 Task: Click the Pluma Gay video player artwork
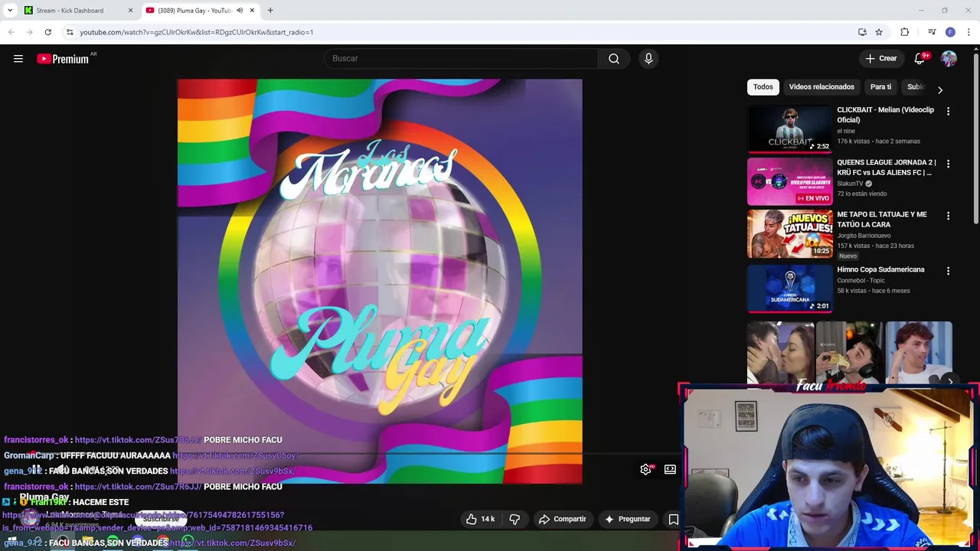click(380, 281)
